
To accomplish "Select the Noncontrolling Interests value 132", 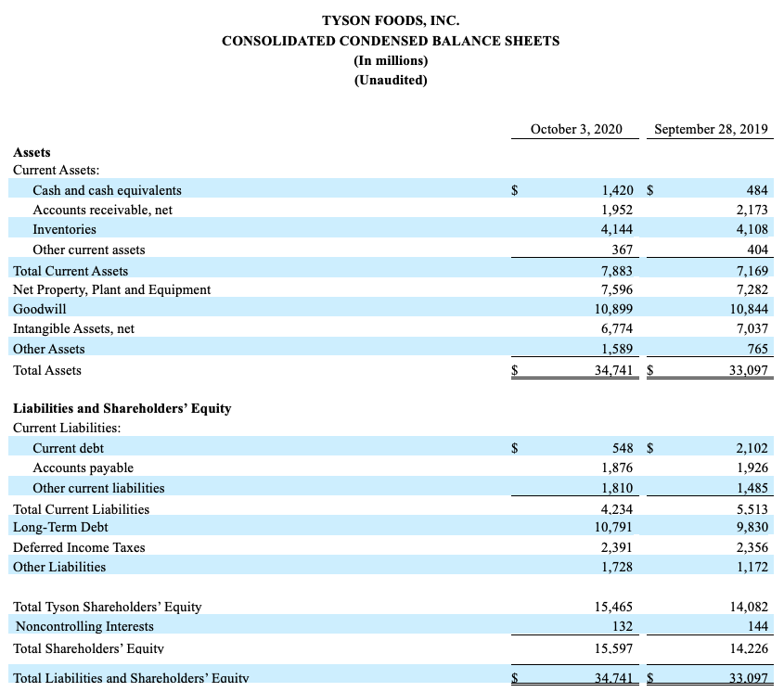I will [623, 626].
